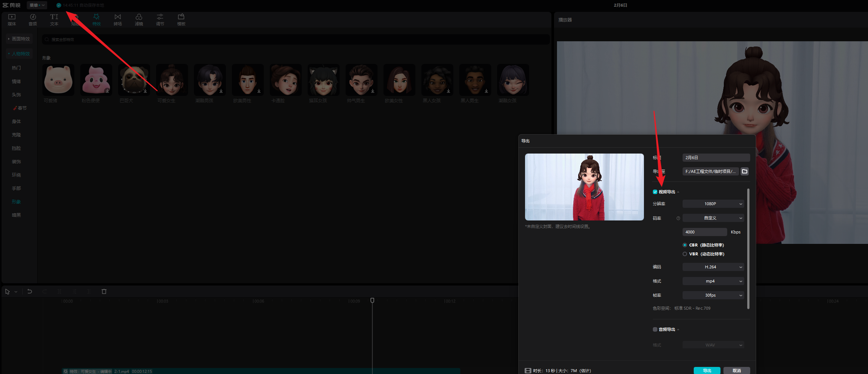This screenshot has height=374, width=868.
Task: Open the 调节 (Adjust) icon
Action: pyautogui.click(x=160, y=19)
